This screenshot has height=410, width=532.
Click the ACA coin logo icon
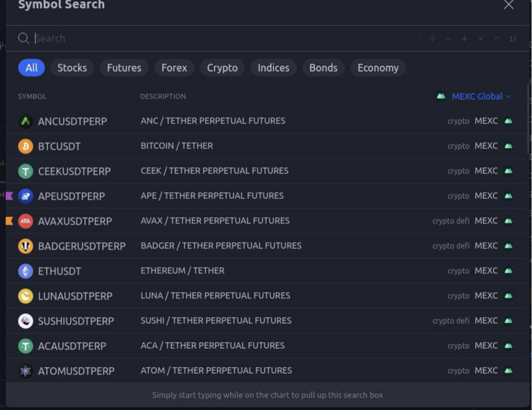[26, 346]
